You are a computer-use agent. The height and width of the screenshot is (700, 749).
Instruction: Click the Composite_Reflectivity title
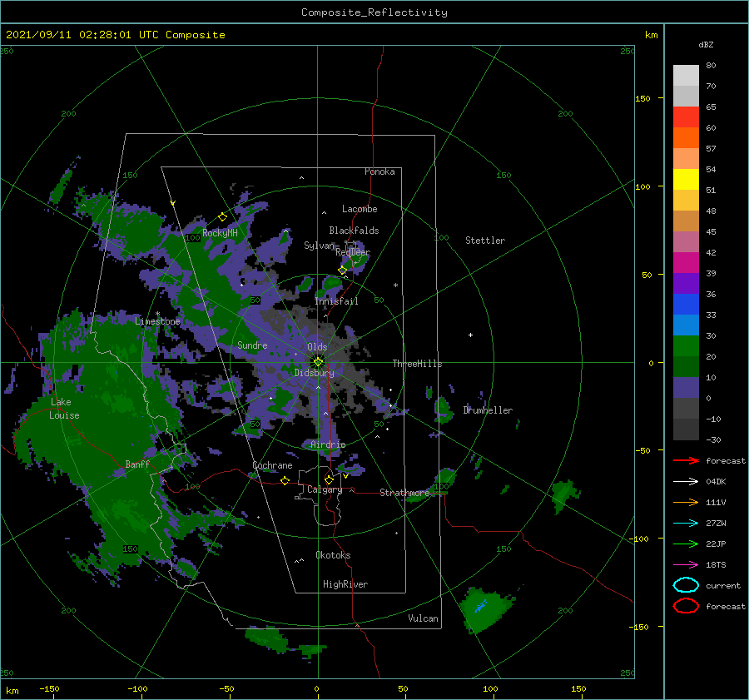tap(374, 12)
